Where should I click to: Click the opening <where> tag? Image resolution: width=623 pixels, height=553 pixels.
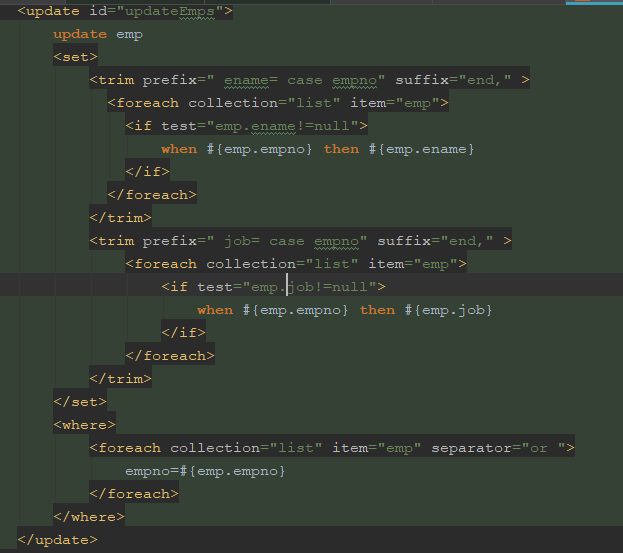[x=85, y=425]
